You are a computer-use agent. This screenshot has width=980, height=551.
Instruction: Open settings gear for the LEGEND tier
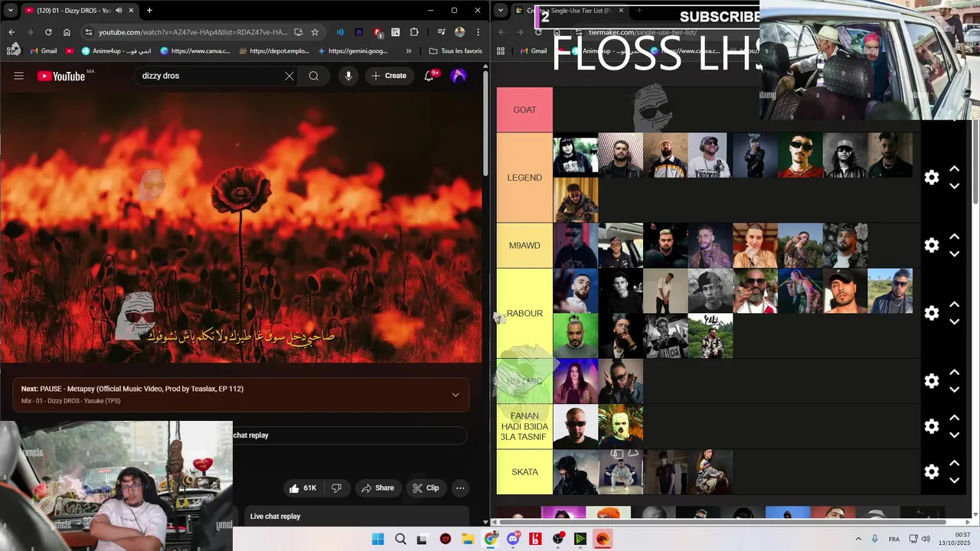(932, 178)
